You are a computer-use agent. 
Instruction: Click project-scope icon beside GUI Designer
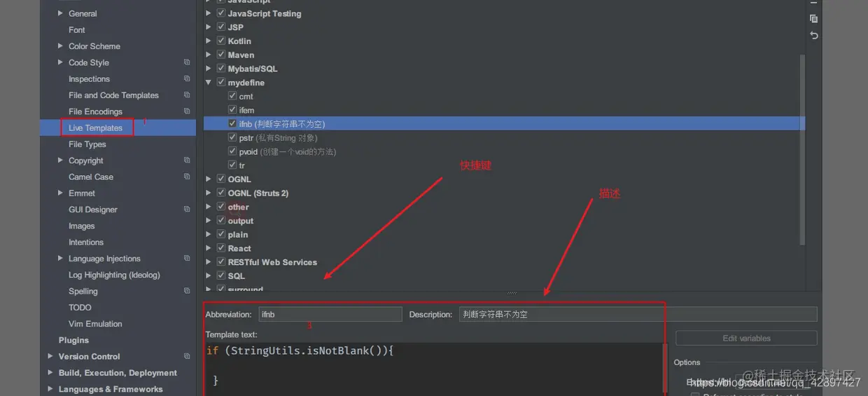(187, 209)
